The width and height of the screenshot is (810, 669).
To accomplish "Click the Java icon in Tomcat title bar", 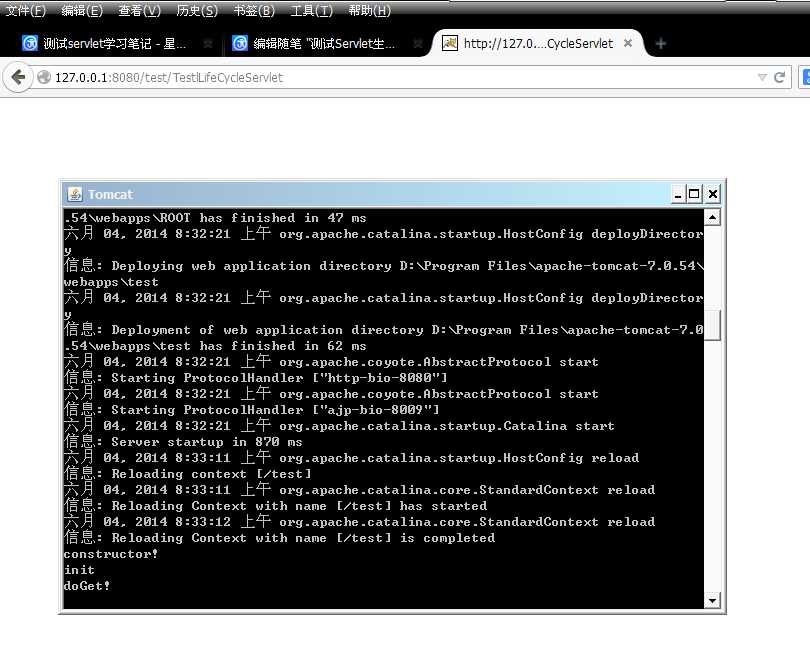I will (75, 194).
